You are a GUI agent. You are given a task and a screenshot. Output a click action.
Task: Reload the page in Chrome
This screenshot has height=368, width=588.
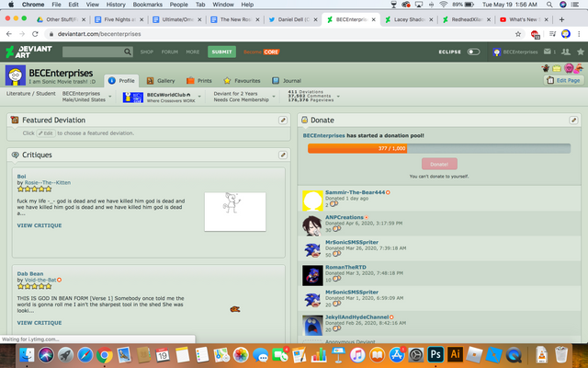(x=35, y=34)
